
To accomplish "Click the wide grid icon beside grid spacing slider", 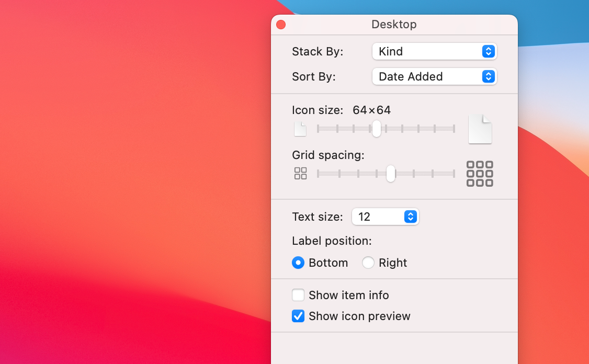I will (x=480, y=174).
